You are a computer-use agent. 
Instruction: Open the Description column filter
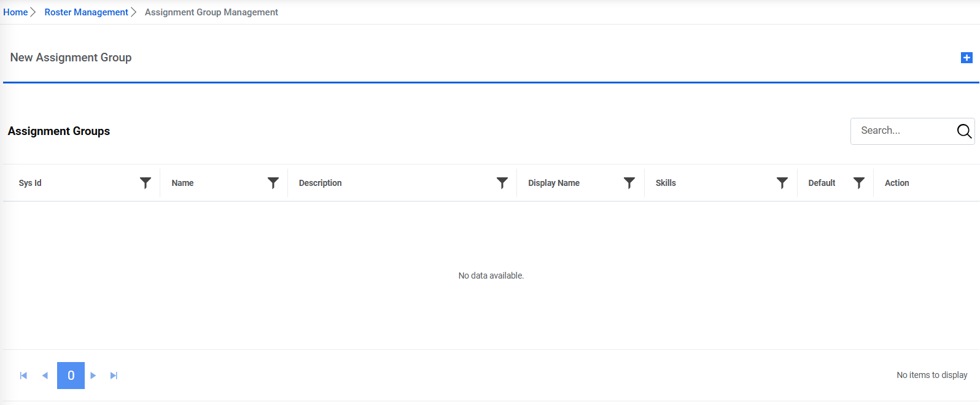click(x=502, y=183)
